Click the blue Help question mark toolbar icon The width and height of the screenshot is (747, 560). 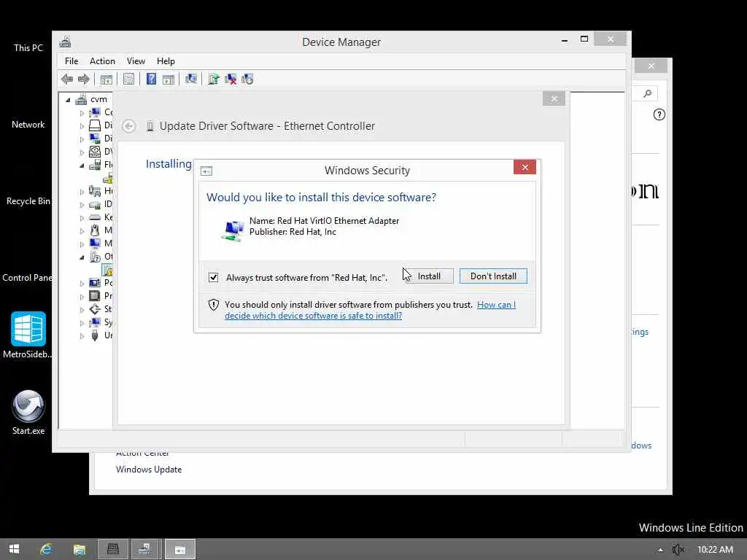click(x=151, y=79)
